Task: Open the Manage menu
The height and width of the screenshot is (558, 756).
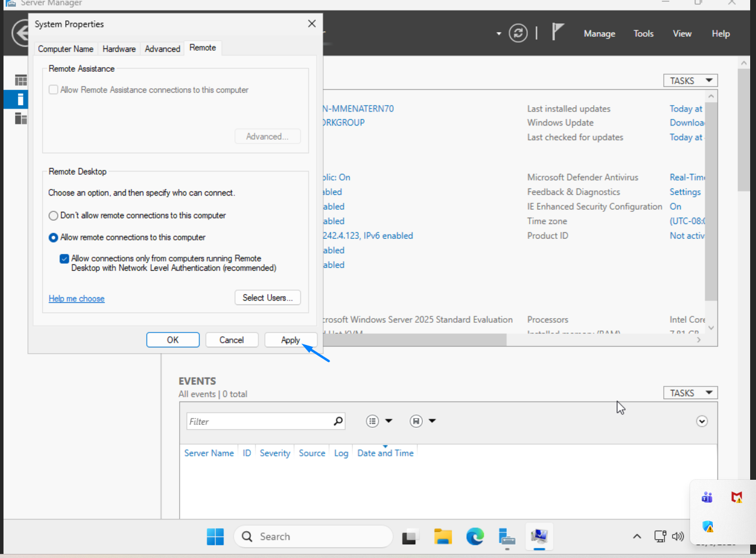Action: (600, 34)
